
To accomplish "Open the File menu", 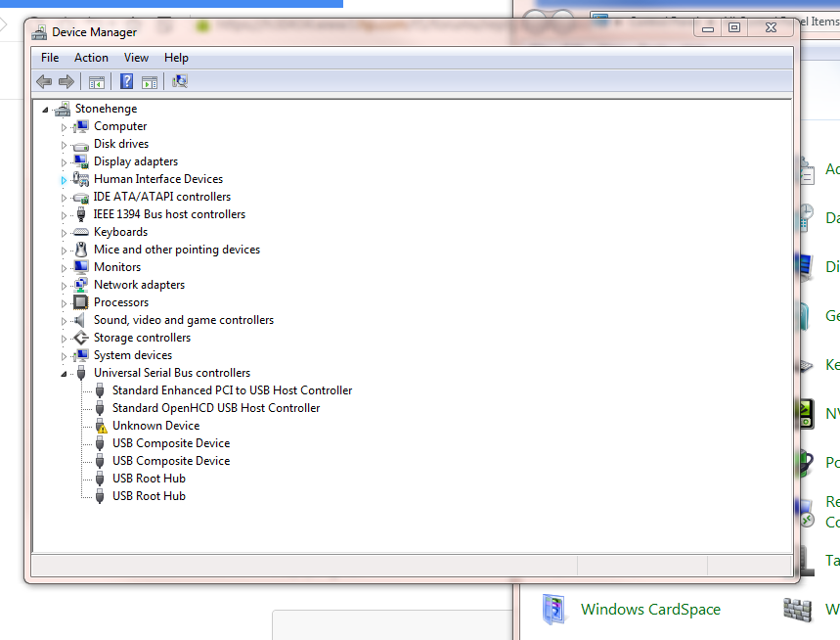I will coord(49,57).
